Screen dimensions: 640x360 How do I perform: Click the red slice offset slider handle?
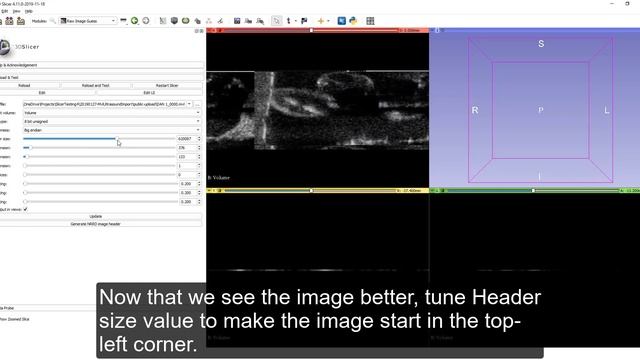[311, 30]
